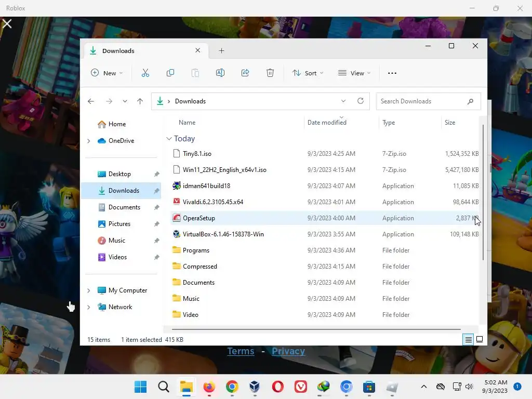Click the Copy icon in toolbar
Screen dimensions: 532x399
point(170,73)
